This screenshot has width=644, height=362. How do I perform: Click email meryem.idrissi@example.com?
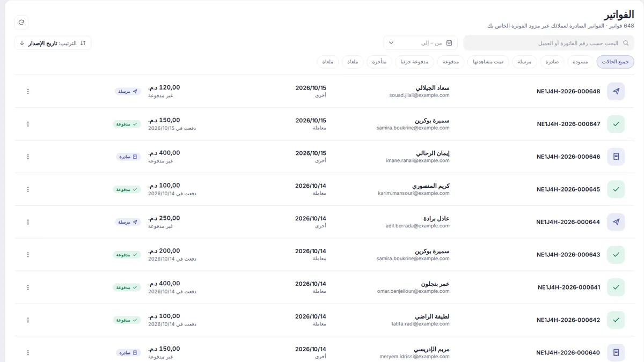pyautogui.click(x=415, y=357)
